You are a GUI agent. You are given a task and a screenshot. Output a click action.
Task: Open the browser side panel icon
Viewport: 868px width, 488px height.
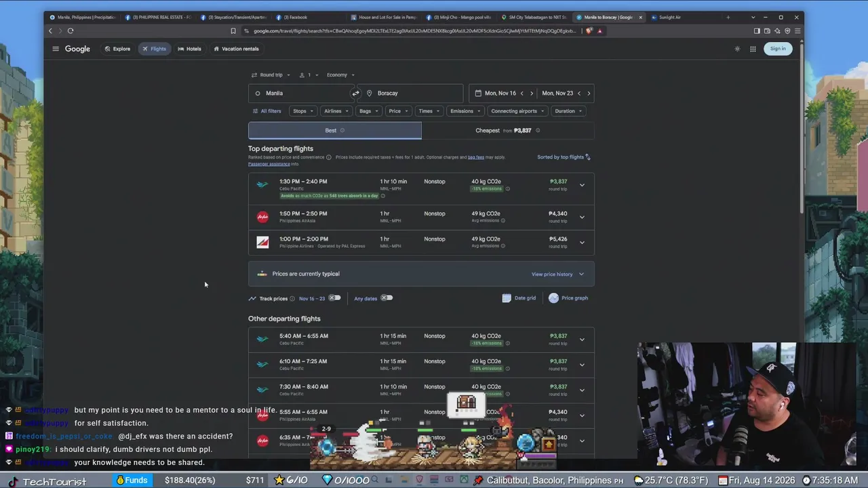point(757,30)
